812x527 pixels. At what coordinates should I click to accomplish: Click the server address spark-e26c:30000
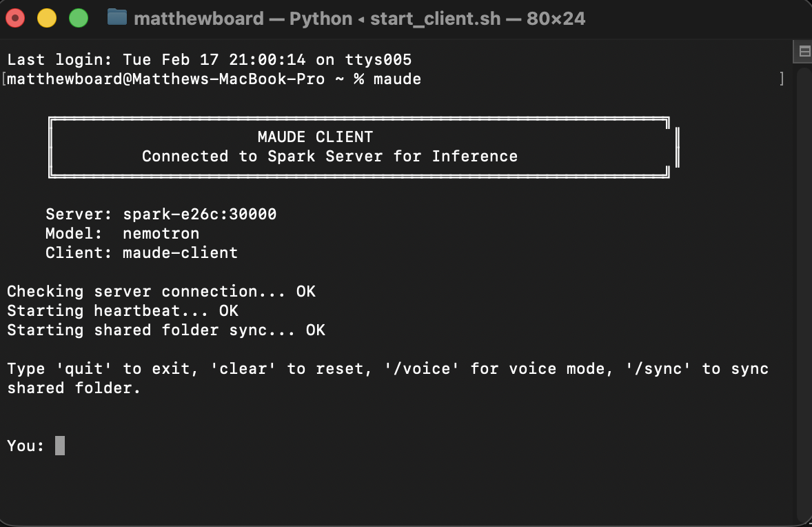(x=199, y=214)
